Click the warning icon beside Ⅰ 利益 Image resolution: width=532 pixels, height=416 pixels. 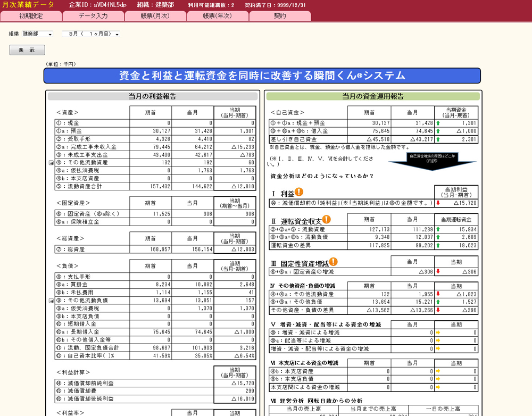(x=299, y=192)
